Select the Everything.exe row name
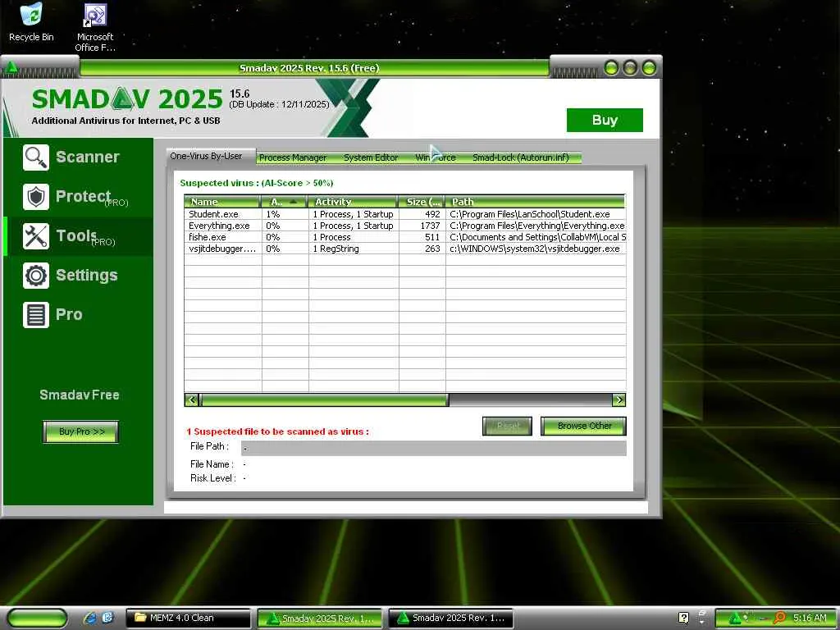The height and width of the screenshot is (630, 840). (219, 226)
